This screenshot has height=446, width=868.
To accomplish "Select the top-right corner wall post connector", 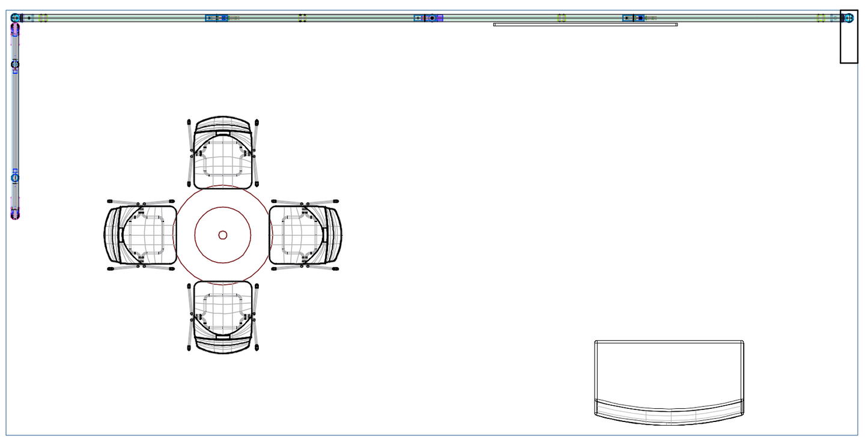I will tap(848, 18).
